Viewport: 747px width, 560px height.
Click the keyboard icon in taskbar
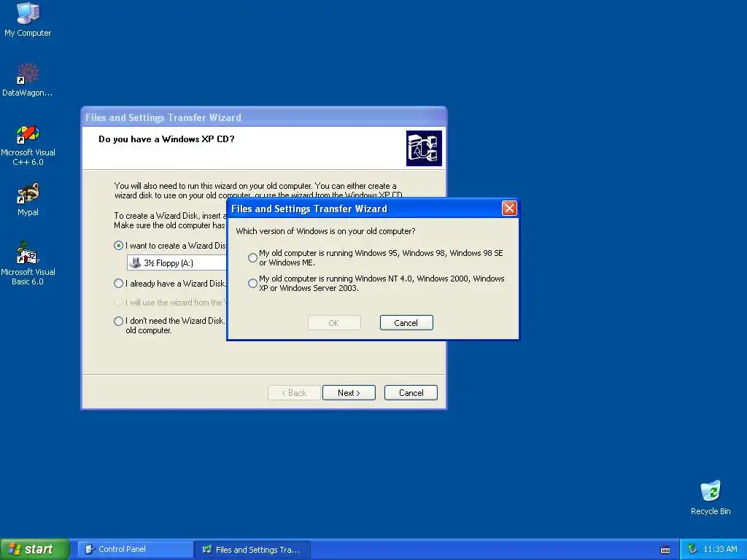pos(665,550)
